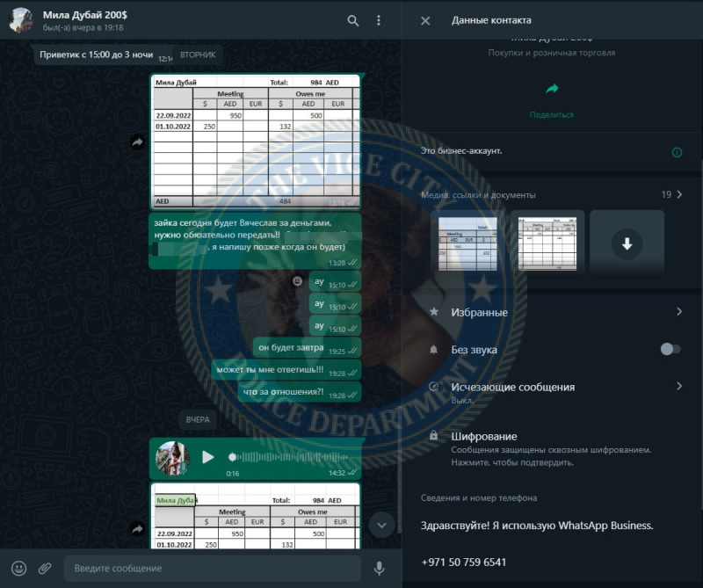Click the paperclip attach icon
Screen dimensions: 703x588
click(45, 569)
